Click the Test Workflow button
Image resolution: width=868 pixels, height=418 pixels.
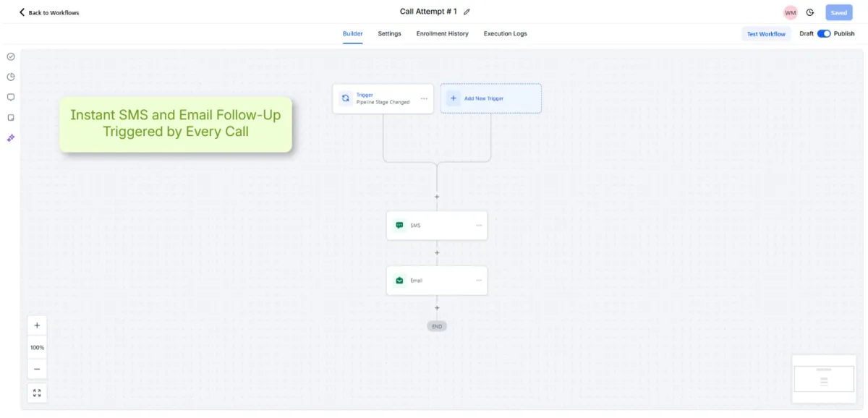coord(766,34)
